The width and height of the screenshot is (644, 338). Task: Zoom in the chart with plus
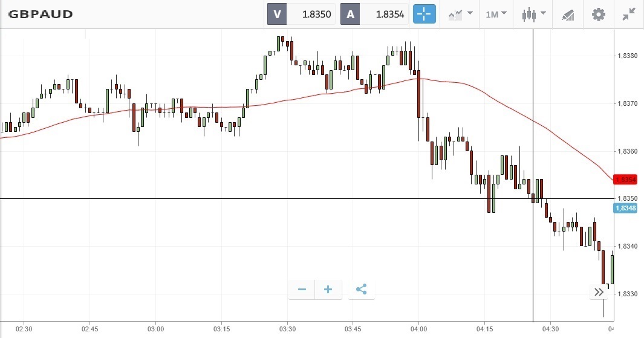328,290
